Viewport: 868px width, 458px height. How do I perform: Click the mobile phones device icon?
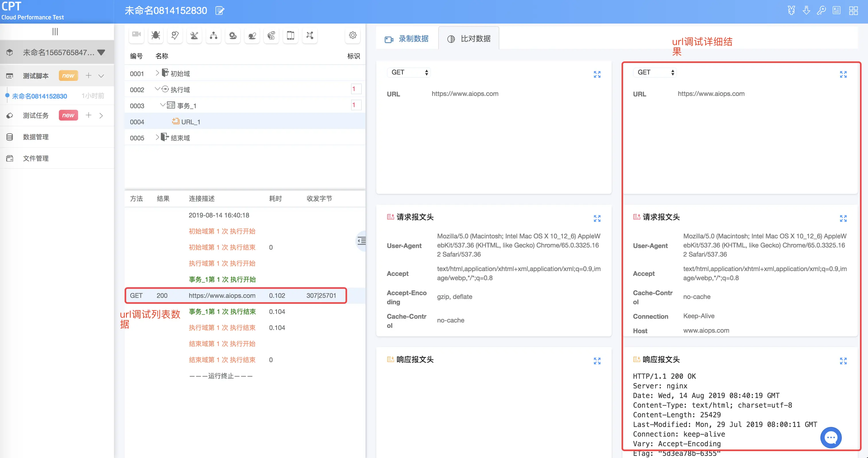[290, 35]
